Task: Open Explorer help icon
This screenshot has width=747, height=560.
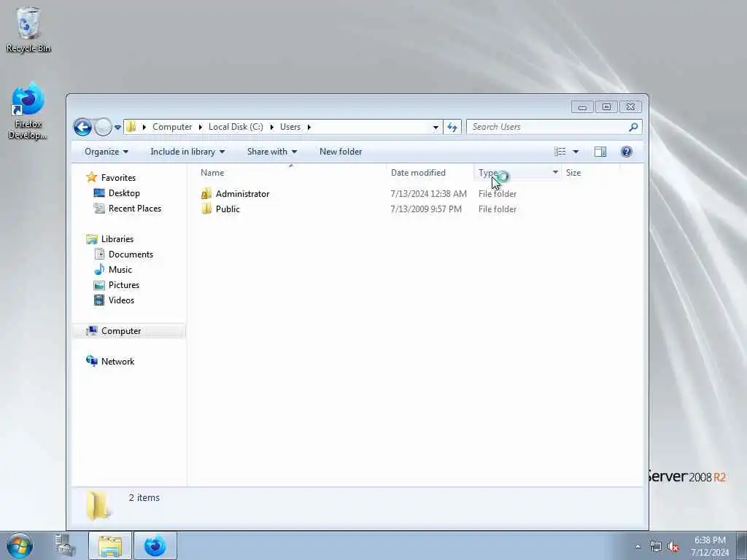Action: tap(627, 152)
